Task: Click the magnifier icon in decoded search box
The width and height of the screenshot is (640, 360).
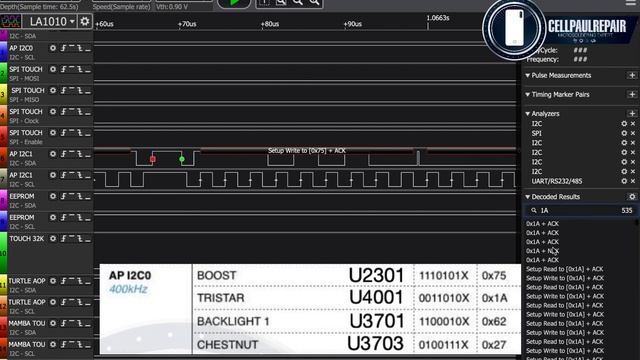Action: point(533,211)
